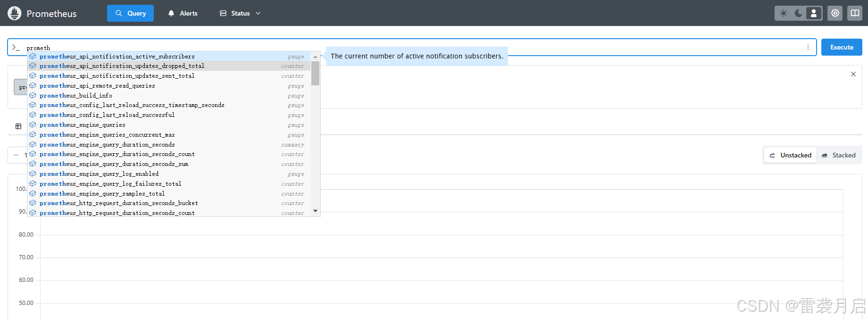
Task: Select Stacked graph mode
Action: point(839,155)
